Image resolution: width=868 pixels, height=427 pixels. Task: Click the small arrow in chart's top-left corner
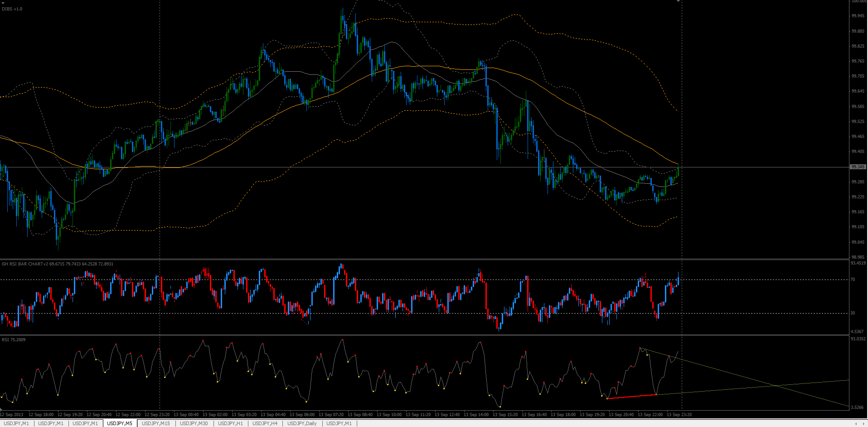coord(2,2)
